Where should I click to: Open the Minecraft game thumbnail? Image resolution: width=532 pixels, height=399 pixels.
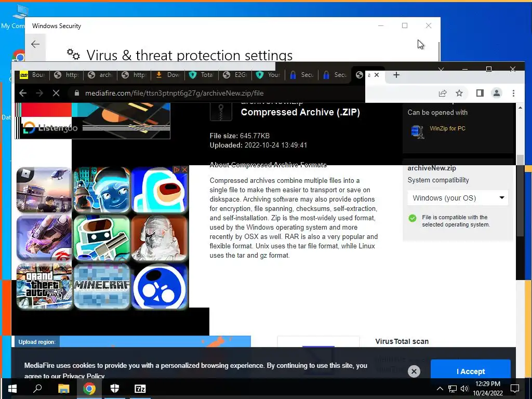pos(102,286)
